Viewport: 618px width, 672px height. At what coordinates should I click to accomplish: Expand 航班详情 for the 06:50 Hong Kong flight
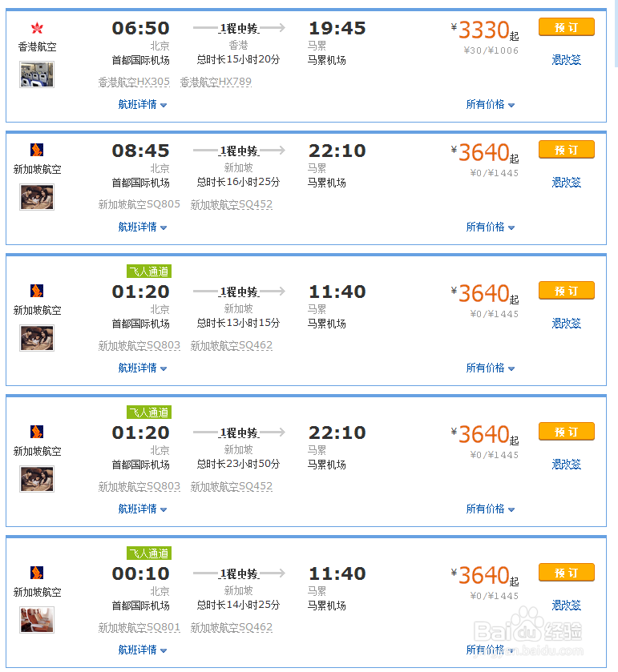[143, 105]
